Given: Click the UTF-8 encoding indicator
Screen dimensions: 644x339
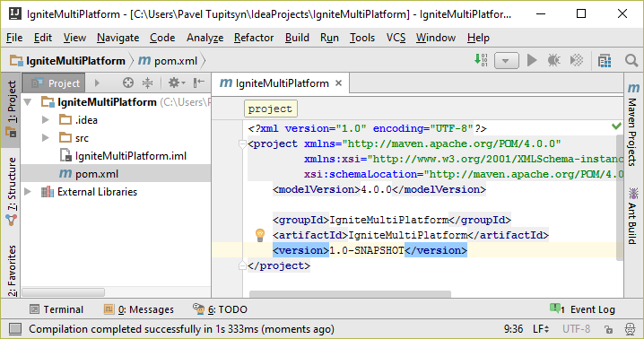Looking at the screenshot, I should tap(576, 329).
